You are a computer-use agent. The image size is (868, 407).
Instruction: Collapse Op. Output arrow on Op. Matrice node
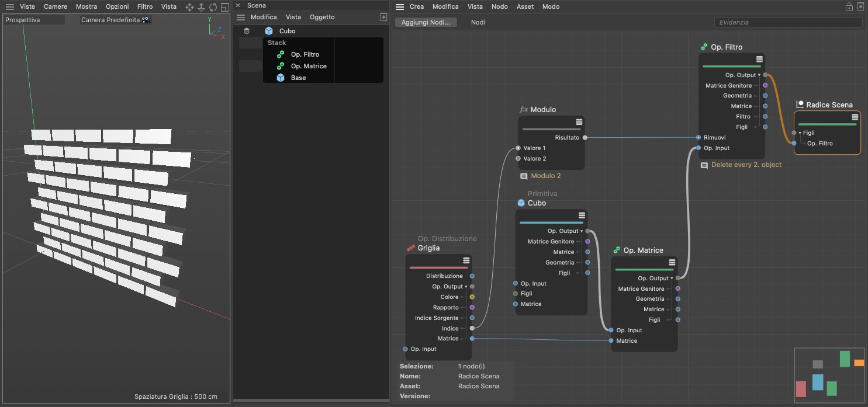(x=672, y=279)
